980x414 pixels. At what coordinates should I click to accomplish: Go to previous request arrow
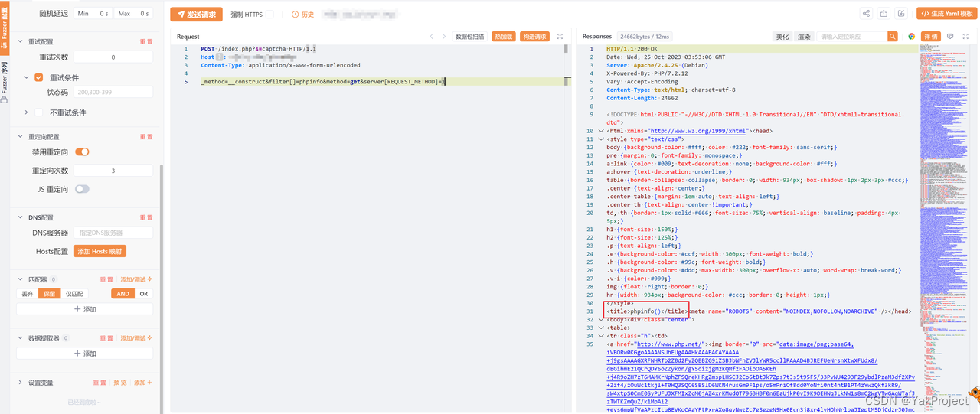pyautogui.click(x=432, y=37)
